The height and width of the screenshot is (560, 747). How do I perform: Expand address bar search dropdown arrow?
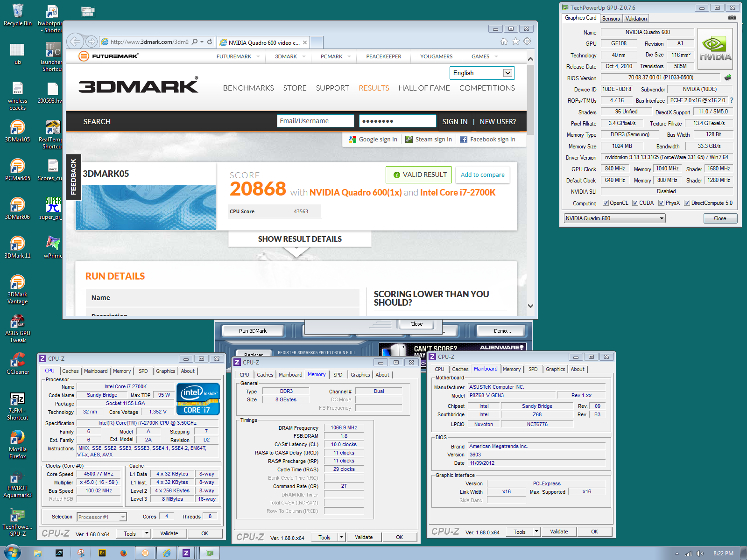coord(202,42)
